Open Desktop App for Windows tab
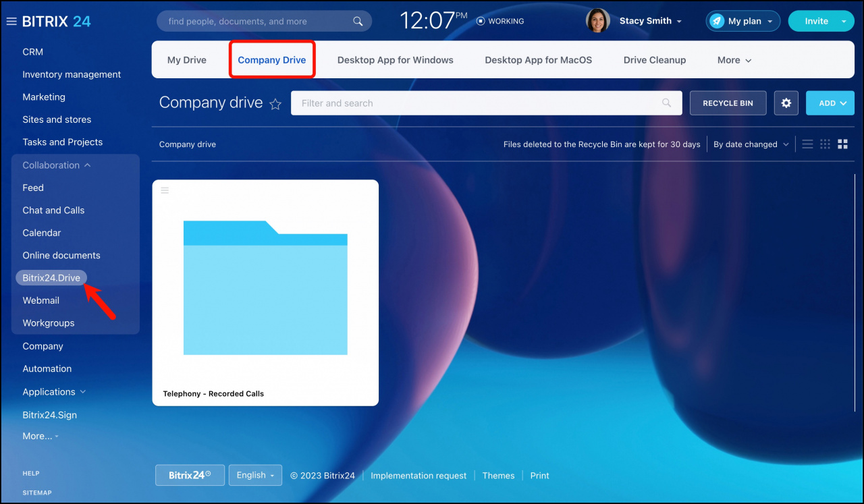Viewport: 864px width, 504px height. click(396, 60)
